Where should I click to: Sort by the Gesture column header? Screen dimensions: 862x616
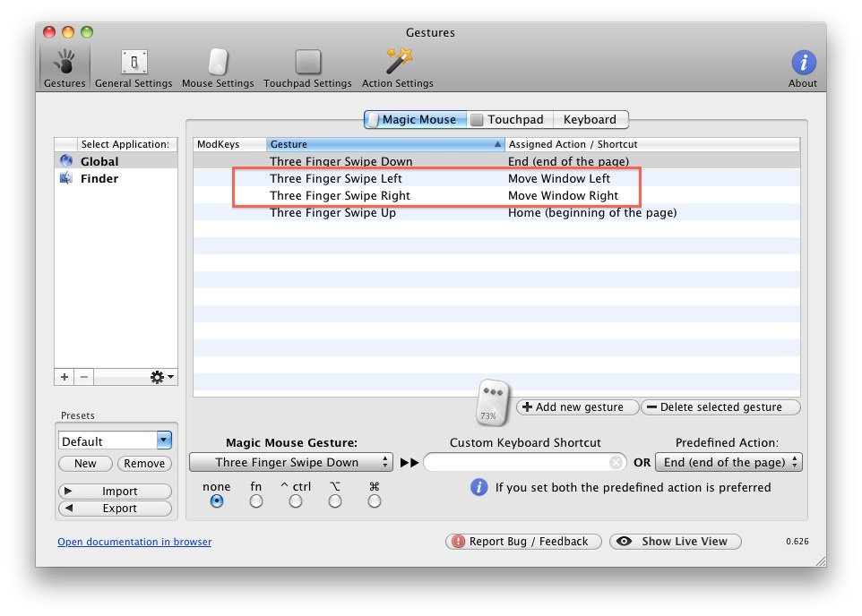click(385, 144)
